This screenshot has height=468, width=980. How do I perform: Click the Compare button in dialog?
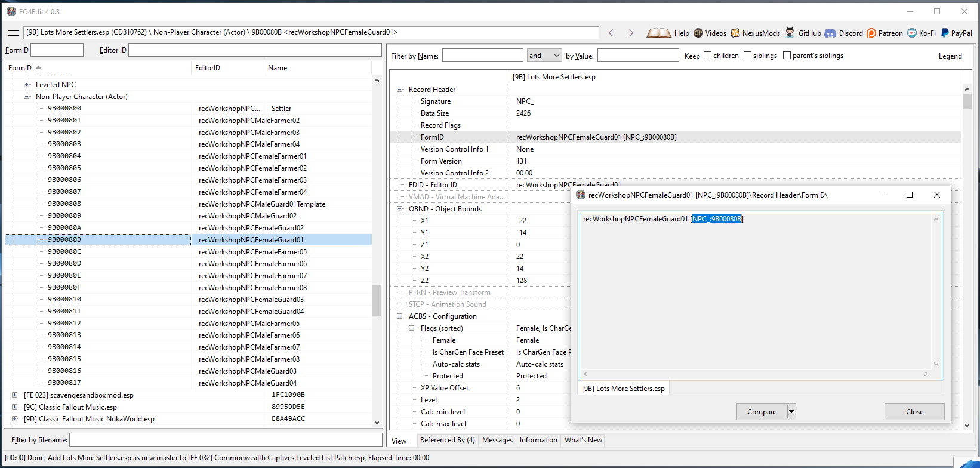(762, 412)
